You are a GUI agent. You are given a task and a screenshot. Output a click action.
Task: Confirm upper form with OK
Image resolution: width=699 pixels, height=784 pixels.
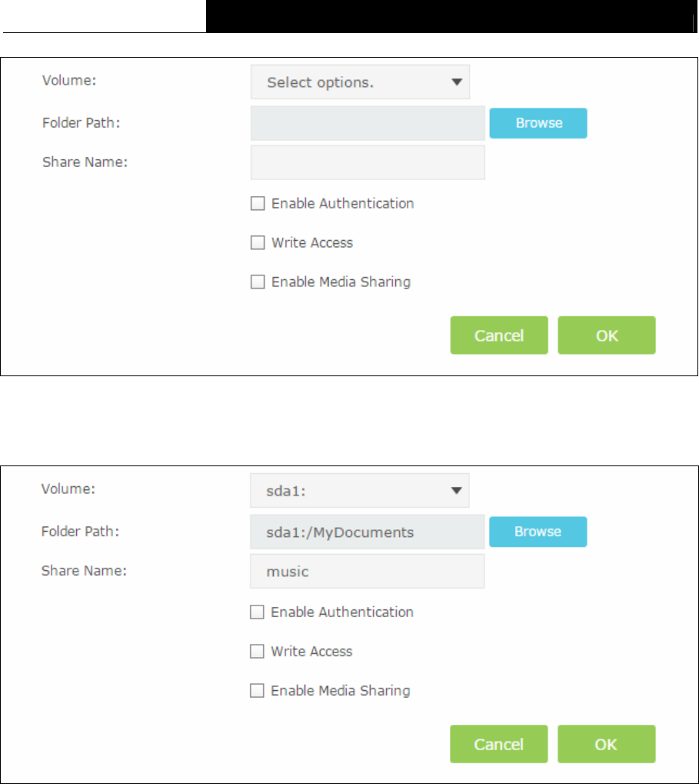(x=607, y=335)
